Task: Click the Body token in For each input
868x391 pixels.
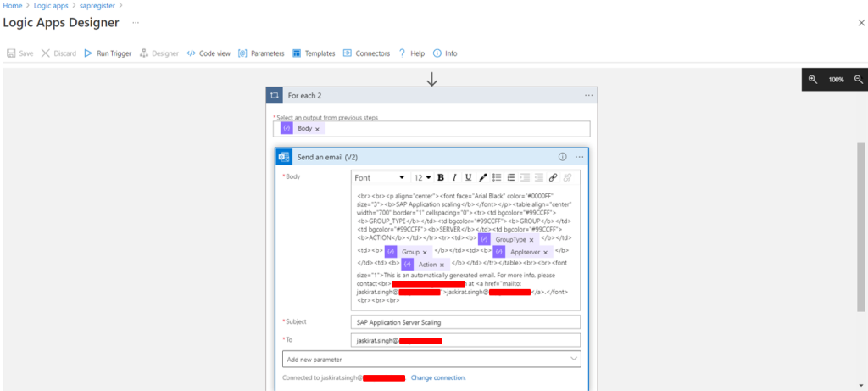Action: pyautogui.click(x=304, y=128)
